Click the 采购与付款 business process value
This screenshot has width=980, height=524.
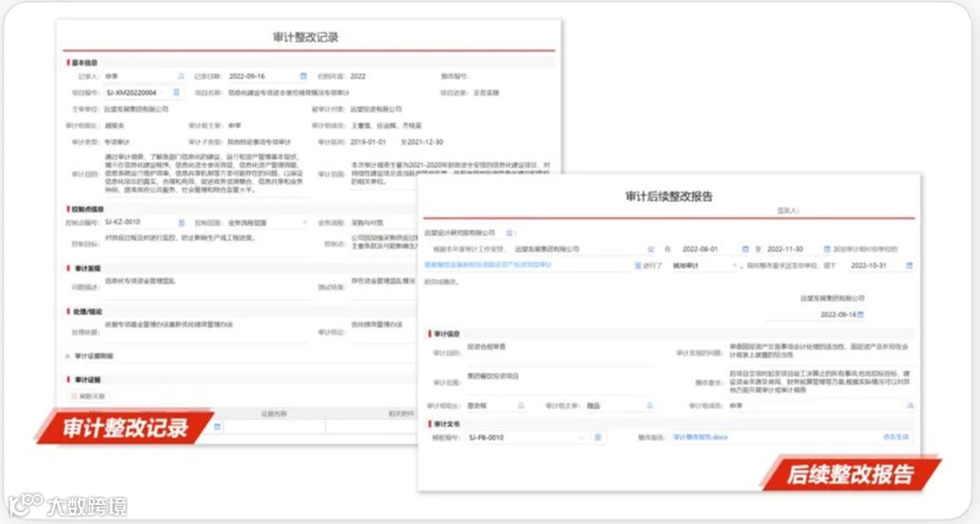click(368, 223)
